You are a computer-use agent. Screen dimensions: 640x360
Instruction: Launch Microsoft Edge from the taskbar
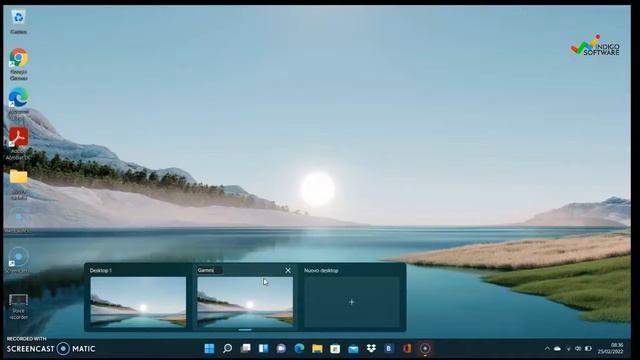(299, 348)
